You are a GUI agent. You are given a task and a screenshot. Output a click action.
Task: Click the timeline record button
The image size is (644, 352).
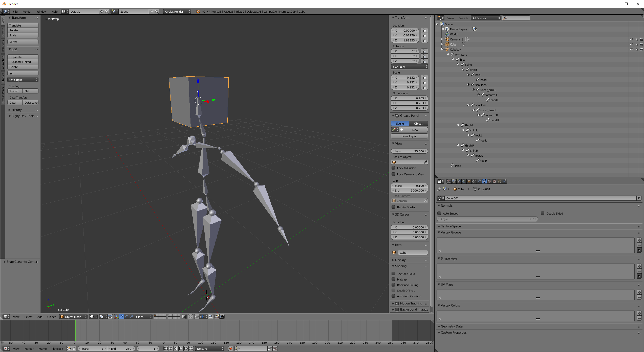(x=230, y=348)
